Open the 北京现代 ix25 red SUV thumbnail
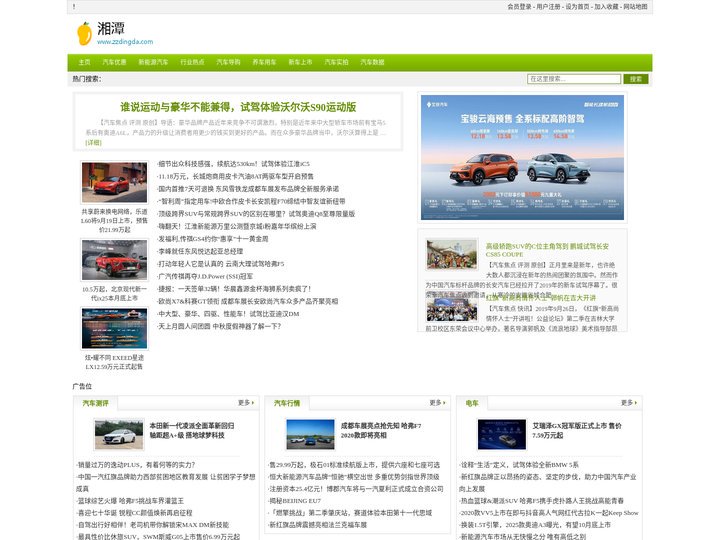Image resolution: width=720 pixels, height=540 pixels. (x=114, y=260)
